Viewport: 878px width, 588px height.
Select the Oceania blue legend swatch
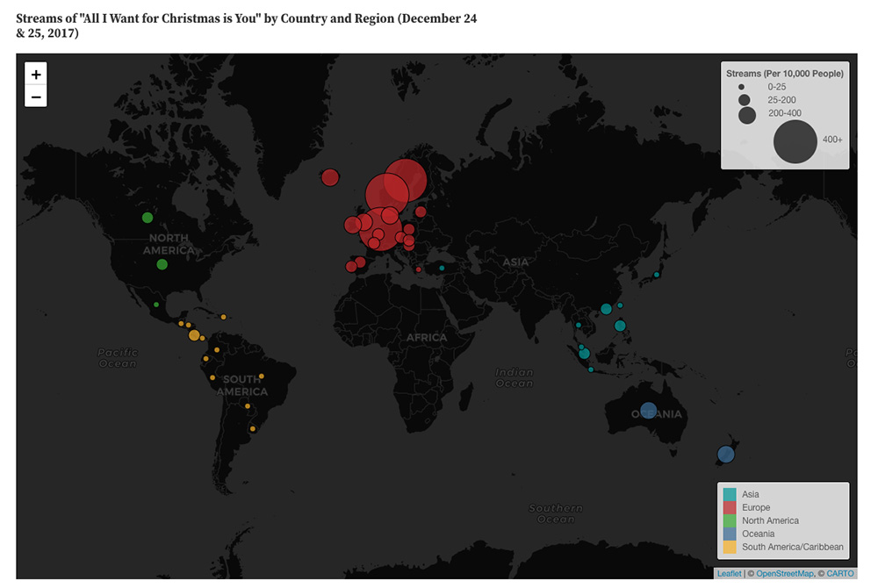coord(730,534)
